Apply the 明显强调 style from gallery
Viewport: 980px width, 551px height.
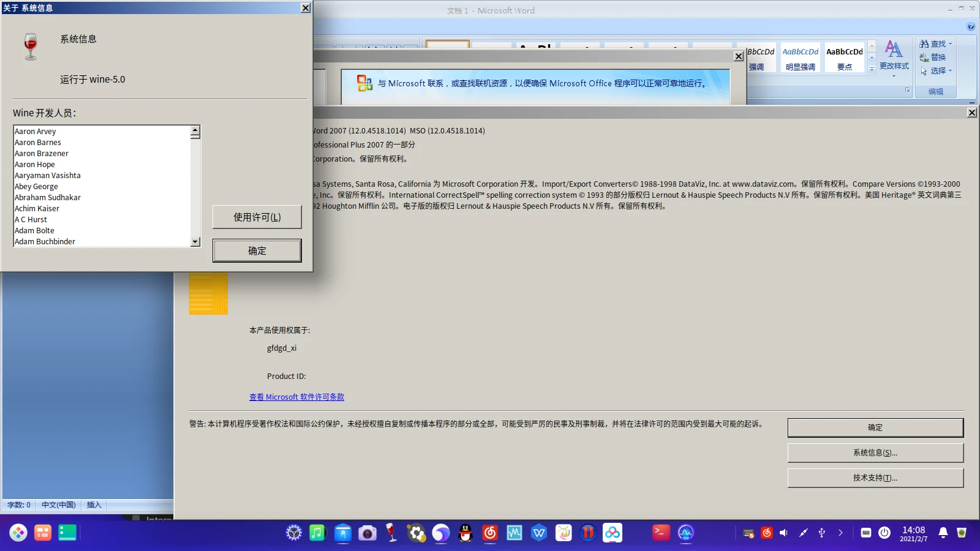click(x=800, y=58)
